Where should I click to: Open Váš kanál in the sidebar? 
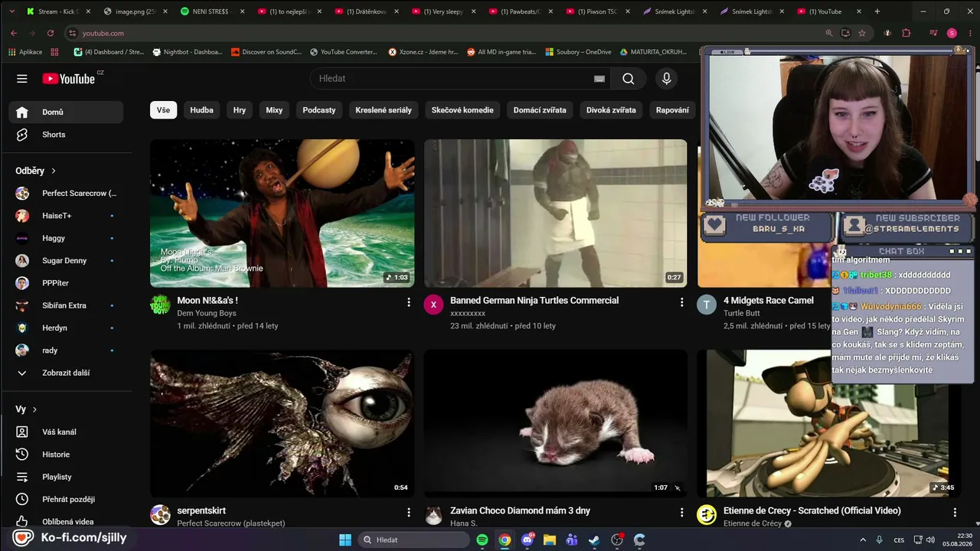pyautogui.click(x=66, y=432)
